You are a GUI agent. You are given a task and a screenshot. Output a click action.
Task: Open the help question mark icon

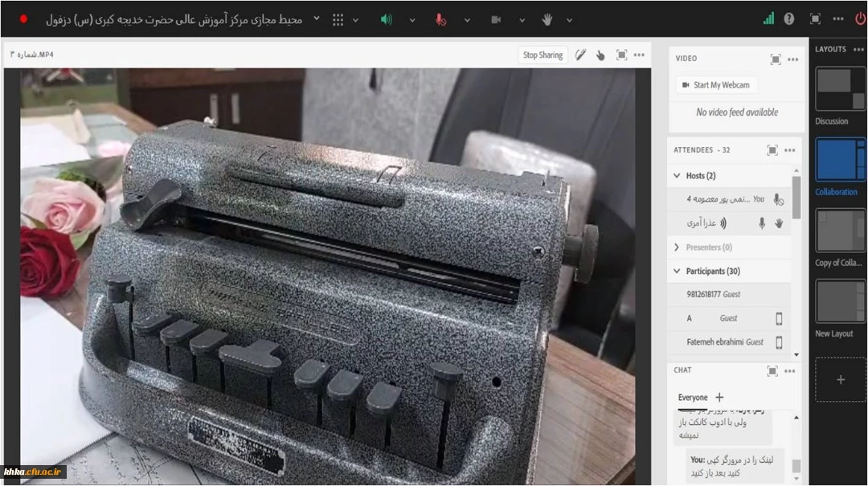789,18
